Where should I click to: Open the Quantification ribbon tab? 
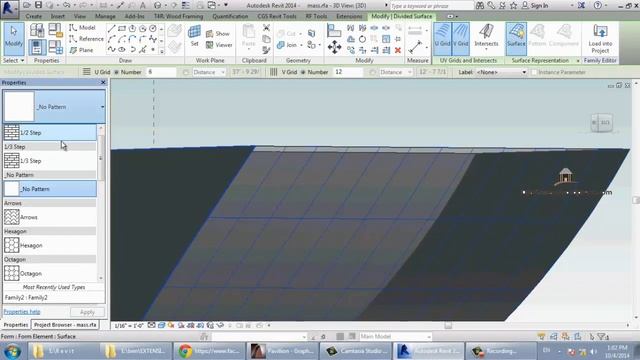point(230,16)
